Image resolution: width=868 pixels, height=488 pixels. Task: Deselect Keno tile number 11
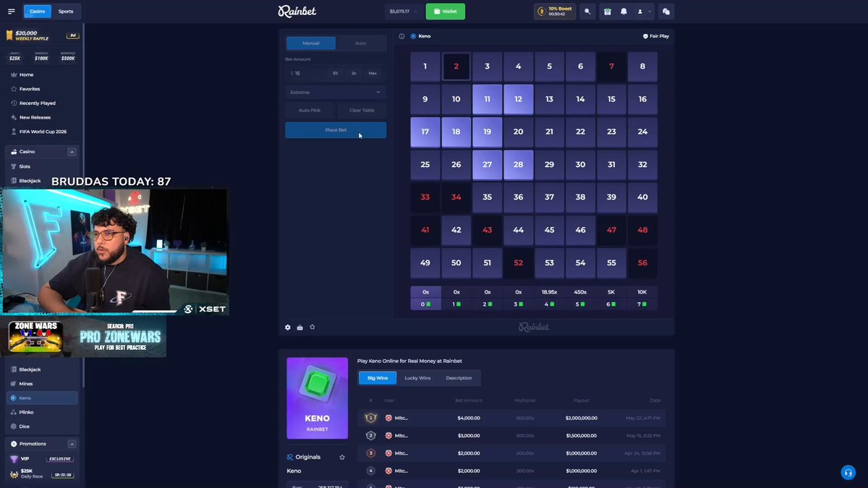pos(488,99)
